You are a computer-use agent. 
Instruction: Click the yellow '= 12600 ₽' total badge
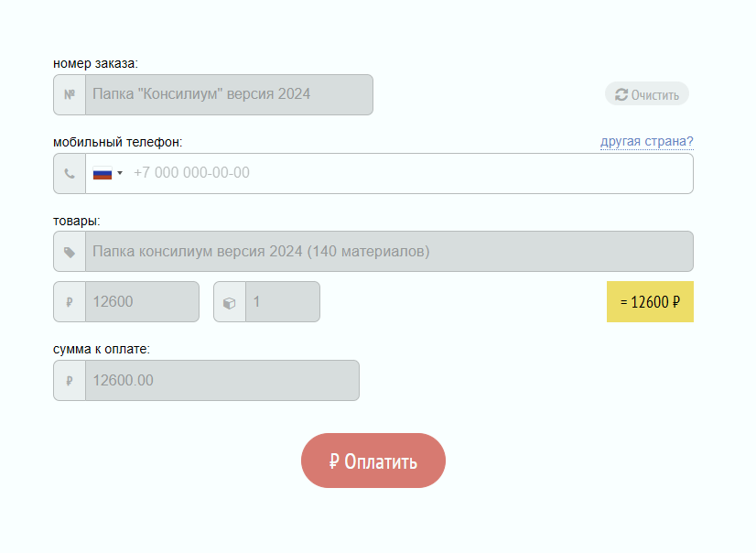pyautogui.click(x=650, y=302)
